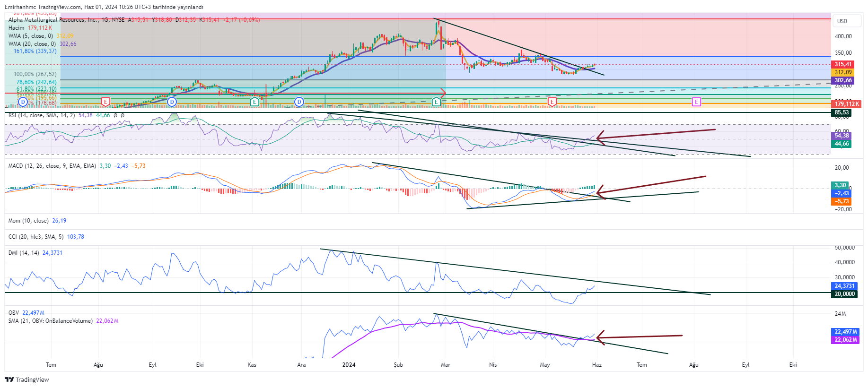The width and height of the screenshot is (868, 388).
Task: Click the OBV indicator legend
Action: coord(14,313)
